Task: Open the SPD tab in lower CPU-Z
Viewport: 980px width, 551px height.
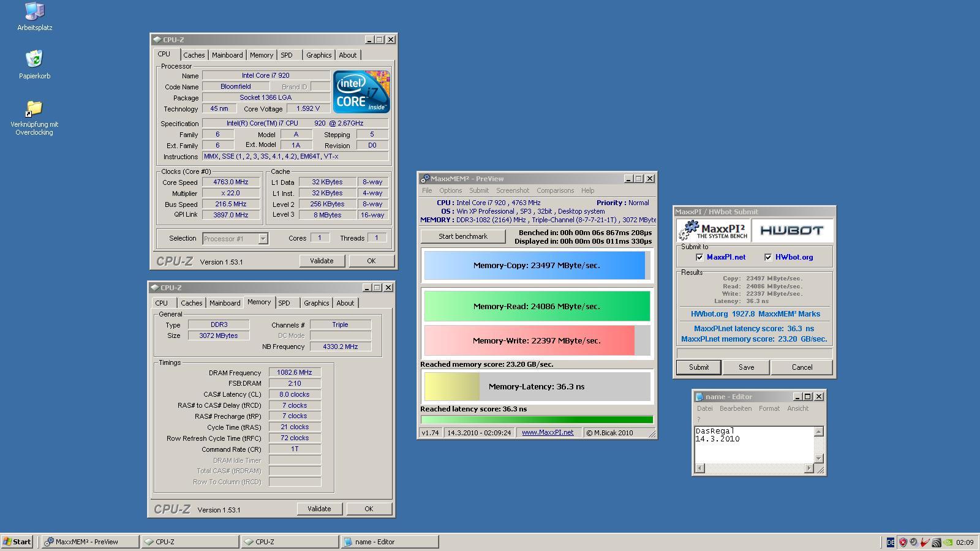Action: (x=284, y=303)
